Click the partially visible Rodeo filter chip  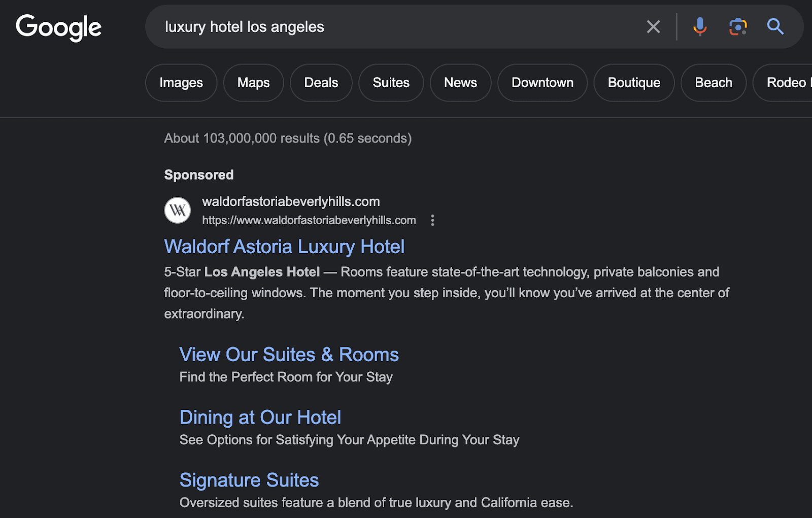click(x=788, y=82)
